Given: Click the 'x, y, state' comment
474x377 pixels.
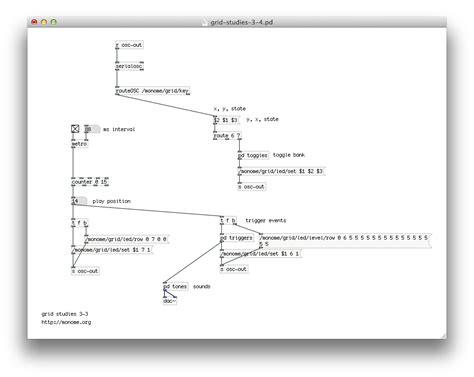Looking at the screenshot, I should tap(230, 109).
